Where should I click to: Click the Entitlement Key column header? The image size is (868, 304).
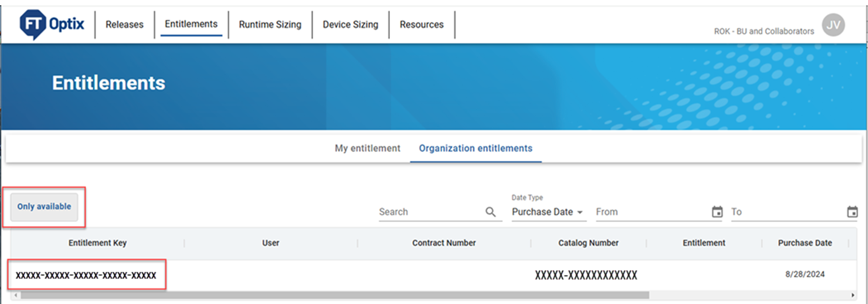97,243
